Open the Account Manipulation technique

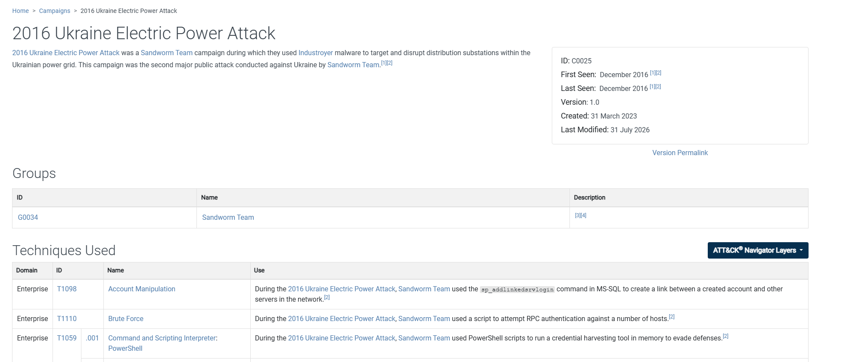pyautogui.click(x=142, y=289)
